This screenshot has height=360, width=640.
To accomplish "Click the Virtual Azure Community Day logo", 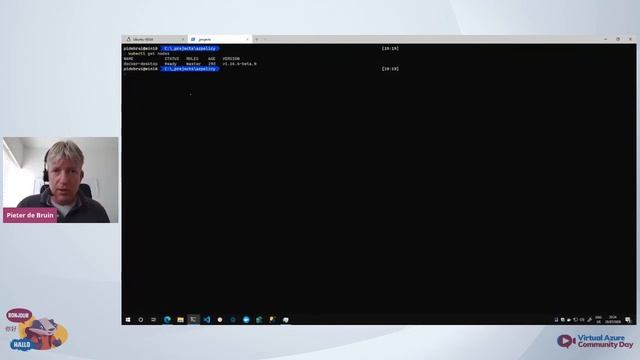I will tap(595, 341).
